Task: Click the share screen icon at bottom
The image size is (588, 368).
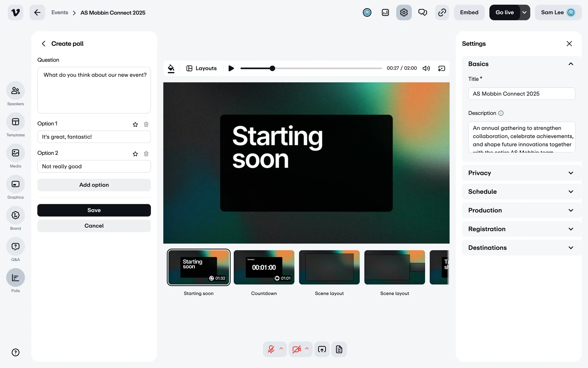Action: [x=322, y=349]
